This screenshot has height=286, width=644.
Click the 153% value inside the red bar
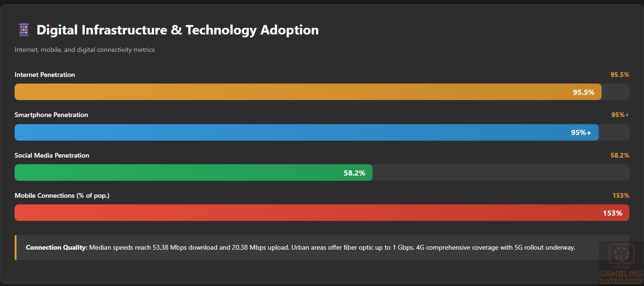point(612,213)
